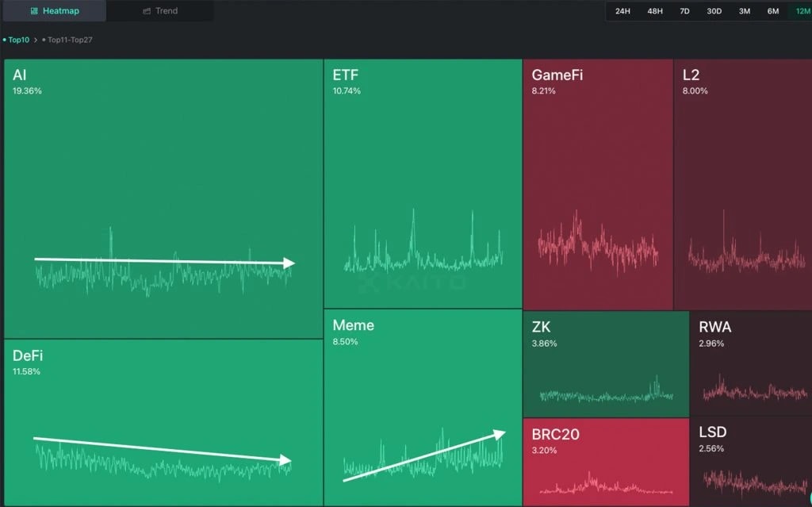Switch to the Heatmap tab

point(56,10)
